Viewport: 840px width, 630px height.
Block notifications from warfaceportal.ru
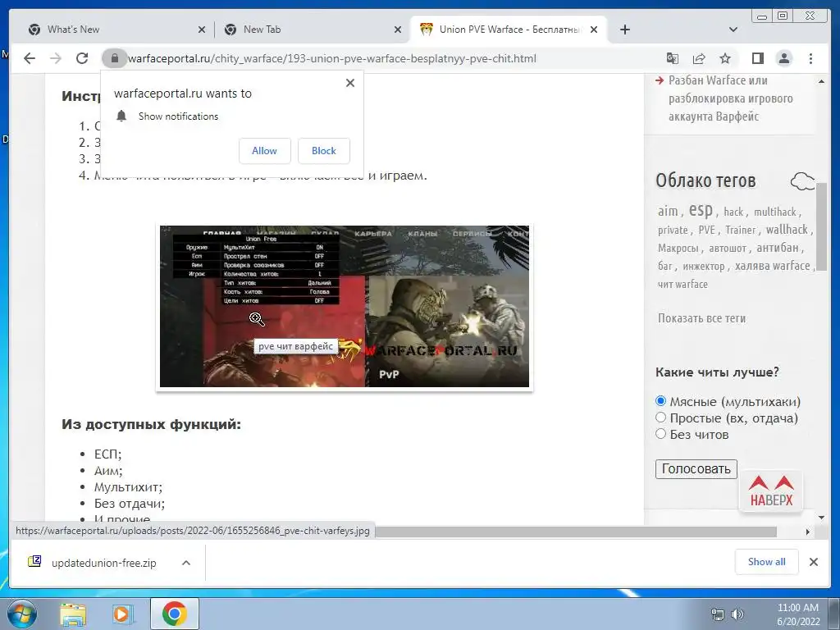[x=323, y=151]
